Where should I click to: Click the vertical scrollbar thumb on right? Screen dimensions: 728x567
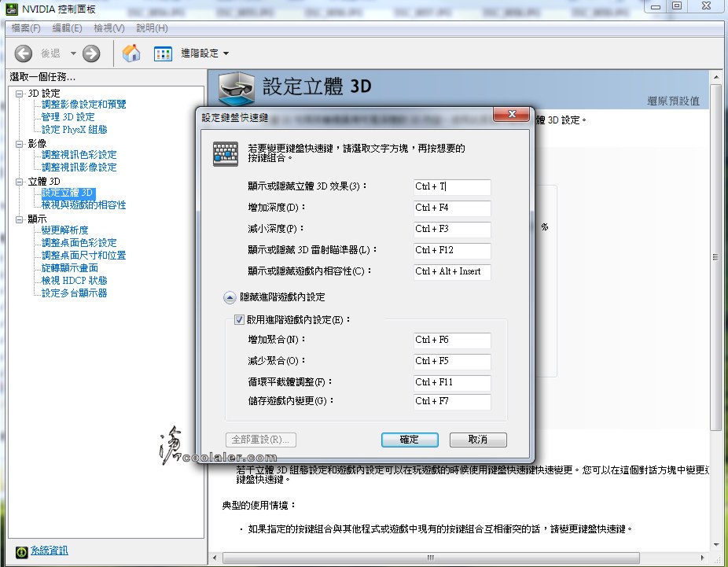pyautogui.click(x=715, y=257)
